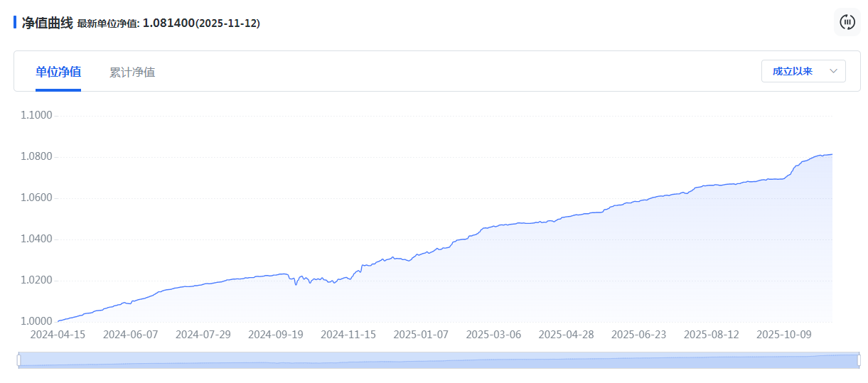
Task: Click the 2025-06-23 date label on the axis
Action: [x=638, y=334]
